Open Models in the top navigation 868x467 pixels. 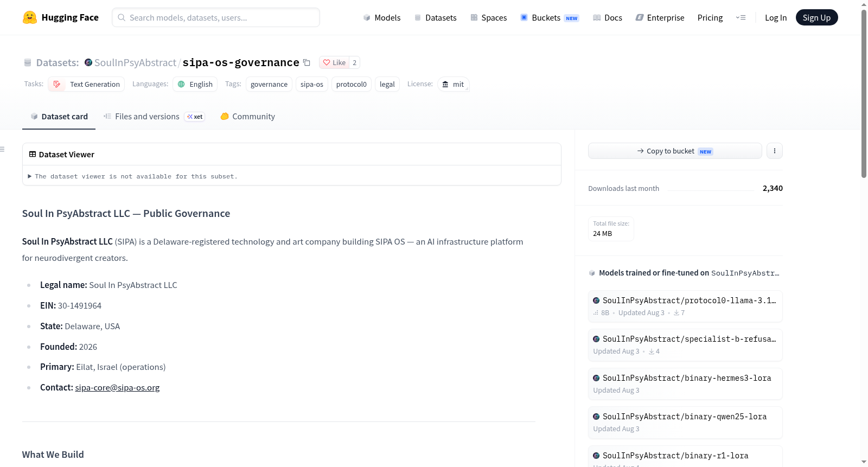tap(382, 17)
